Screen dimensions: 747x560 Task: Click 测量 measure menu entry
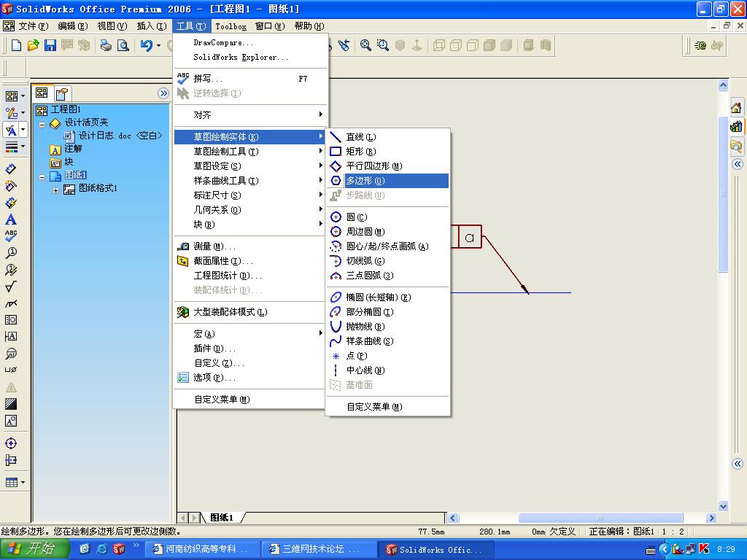(x=251, y=246)
